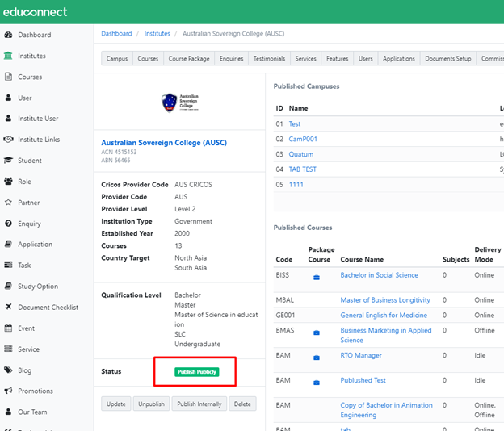Click the Partner star icon
The height and width of the screenshot is (431, 504).
point(8,203)
